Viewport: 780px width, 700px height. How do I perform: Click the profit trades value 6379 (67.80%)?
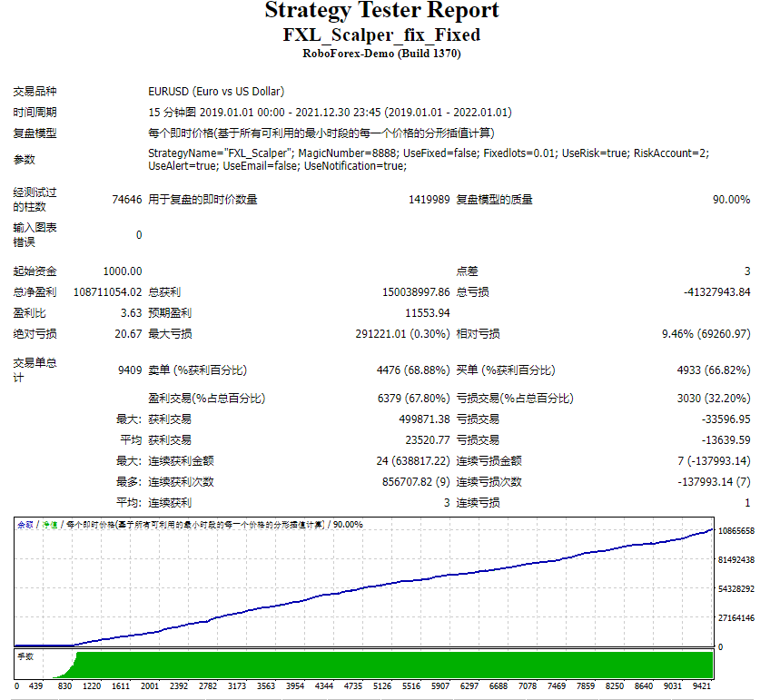[x=413, y=398]
